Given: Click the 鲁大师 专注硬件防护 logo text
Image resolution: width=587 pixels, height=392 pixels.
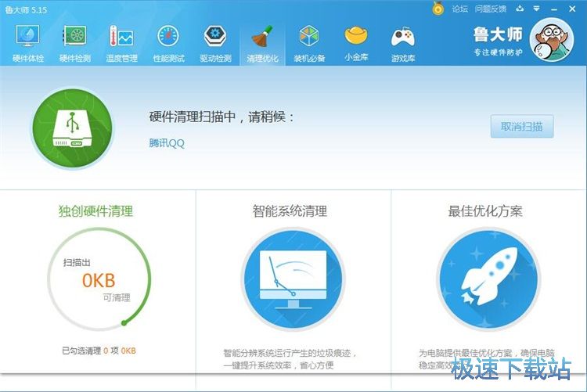Looking at the screenshot, I should [x=498, y=41].
